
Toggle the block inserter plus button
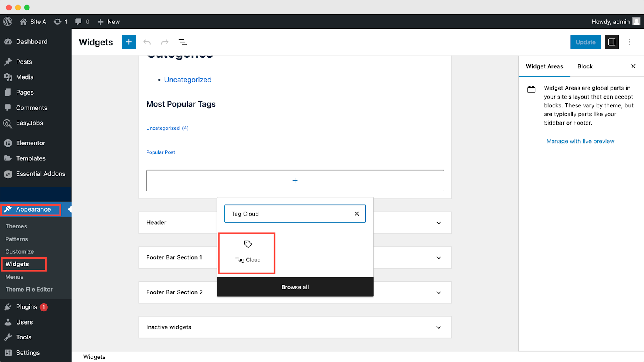[x=129, y=42]
